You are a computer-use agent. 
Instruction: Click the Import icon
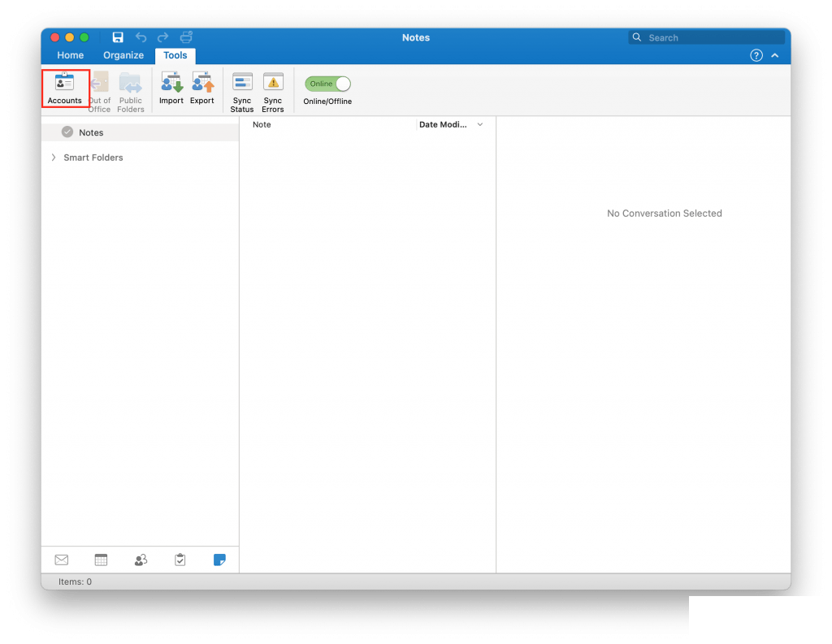[x=171, y=88]
